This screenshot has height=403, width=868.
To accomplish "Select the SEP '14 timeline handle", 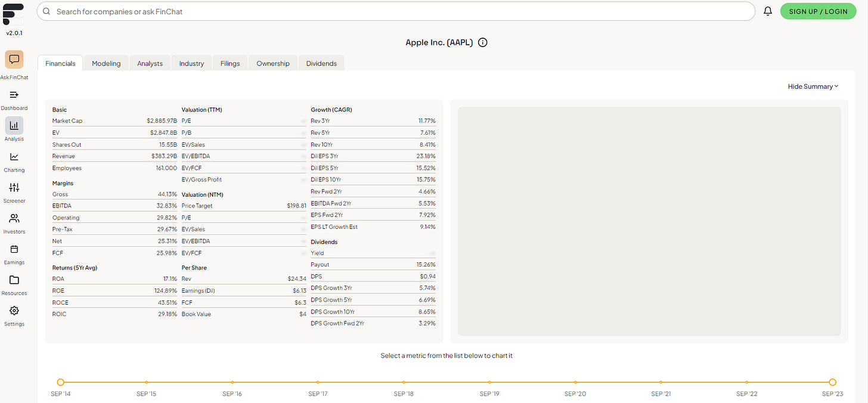I will coord(60,382).
